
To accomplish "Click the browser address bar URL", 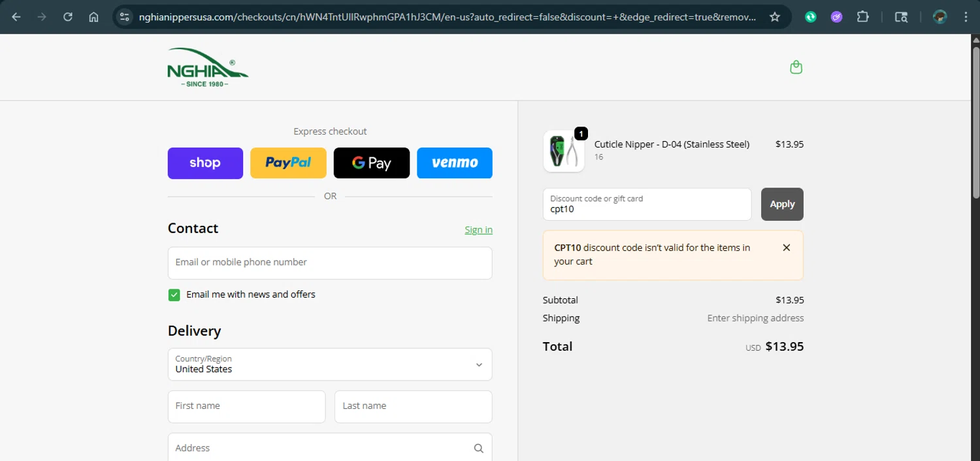I will [x=448, y=17].
